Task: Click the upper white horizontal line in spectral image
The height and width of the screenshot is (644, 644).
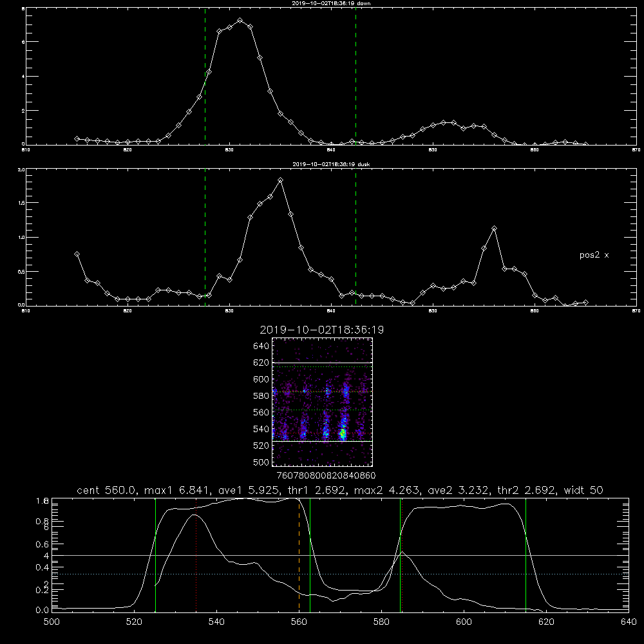Action: 322,363
